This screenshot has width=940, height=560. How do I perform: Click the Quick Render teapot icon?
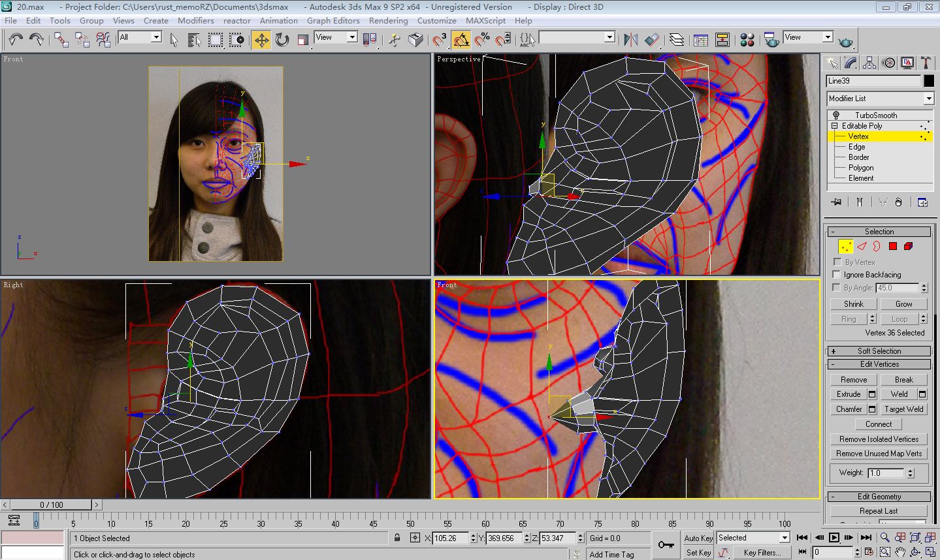845,40
